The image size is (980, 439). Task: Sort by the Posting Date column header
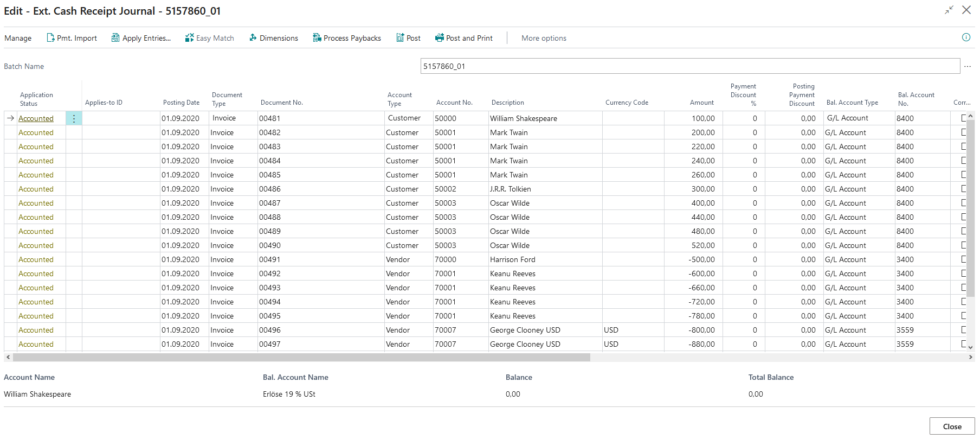[181, 103]
